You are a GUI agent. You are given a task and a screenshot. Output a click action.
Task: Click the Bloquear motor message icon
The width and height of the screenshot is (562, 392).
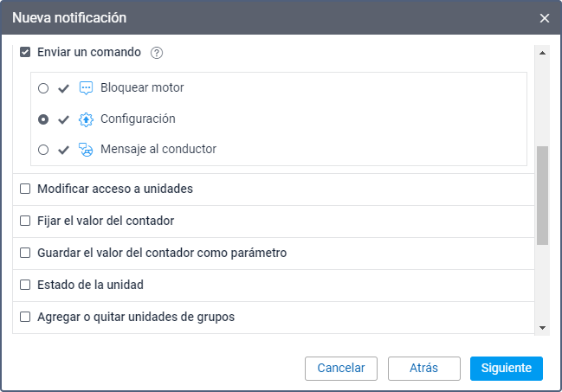click(86, 88)
